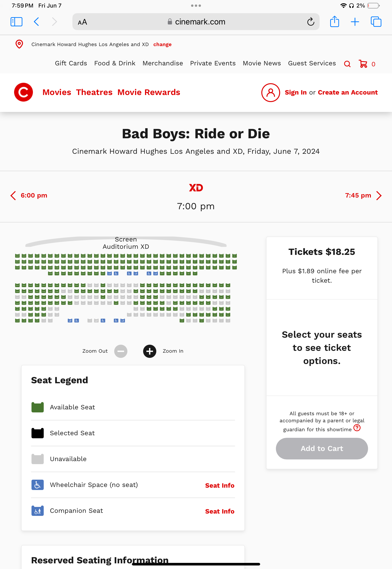Zoom out of the seat map
Screen dimensions: 392x569
pyautogui.click(x=121, y=351)
